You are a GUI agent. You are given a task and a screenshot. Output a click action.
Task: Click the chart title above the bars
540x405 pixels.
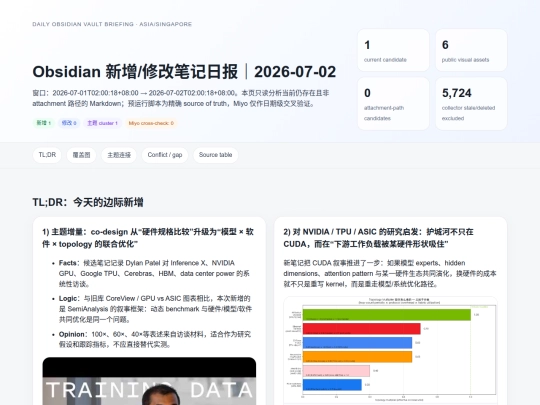pyautogui.click(x=399, y=301)
